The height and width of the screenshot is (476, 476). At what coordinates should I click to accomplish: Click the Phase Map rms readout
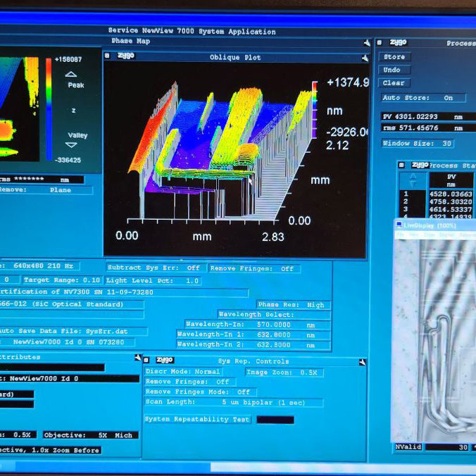[42, 180]
